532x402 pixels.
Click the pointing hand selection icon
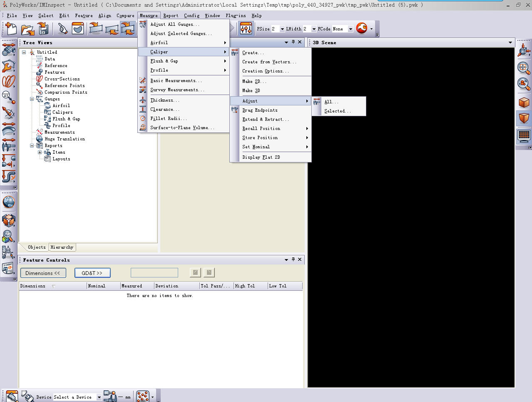tap(62, 29)
